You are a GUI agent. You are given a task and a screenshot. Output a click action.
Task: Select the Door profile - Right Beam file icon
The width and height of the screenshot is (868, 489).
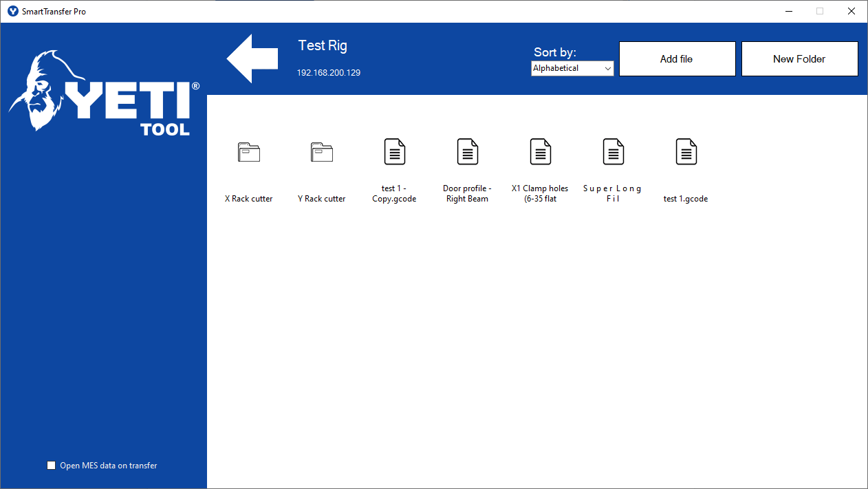[x=468, y=151]
